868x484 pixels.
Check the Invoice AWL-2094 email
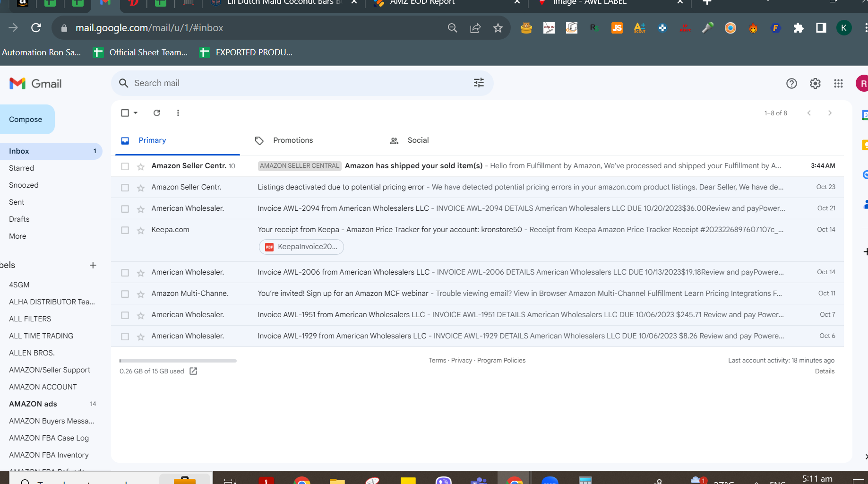tap(125, 209)
